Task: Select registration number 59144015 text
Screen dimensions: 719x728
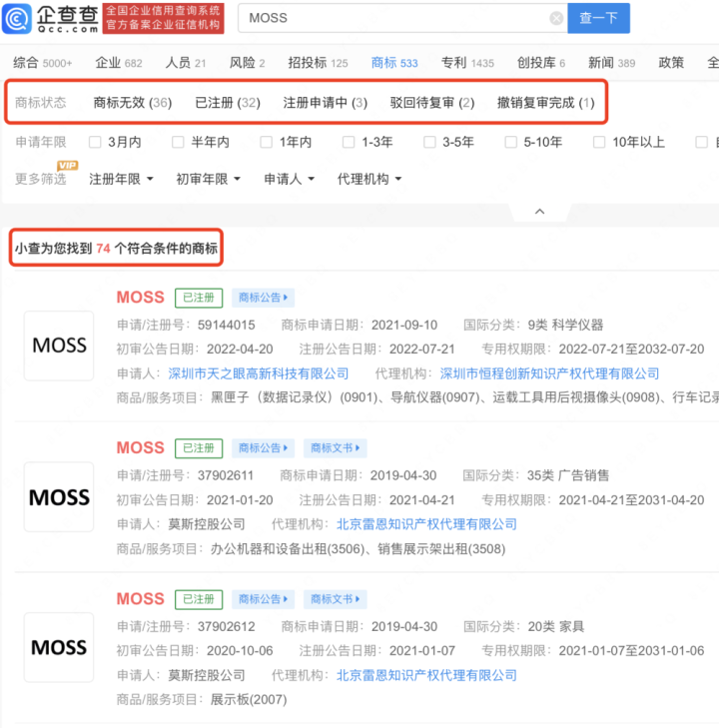Action: coord(226,325)
